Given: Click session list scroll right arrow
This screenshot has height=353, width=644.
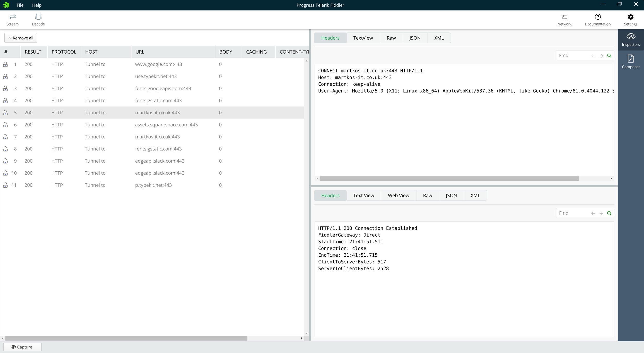Looking at the screenshot, I should coord(301,338).
